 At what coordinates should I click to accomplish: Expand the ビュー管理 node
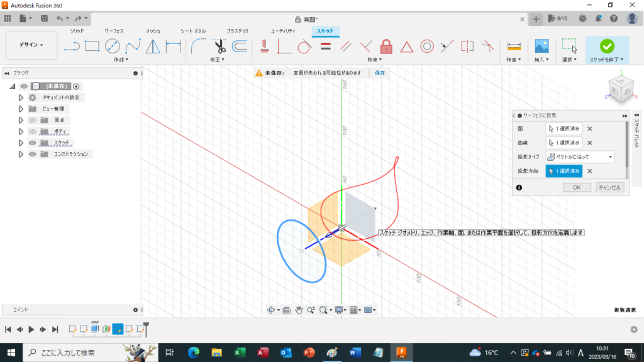21,109
